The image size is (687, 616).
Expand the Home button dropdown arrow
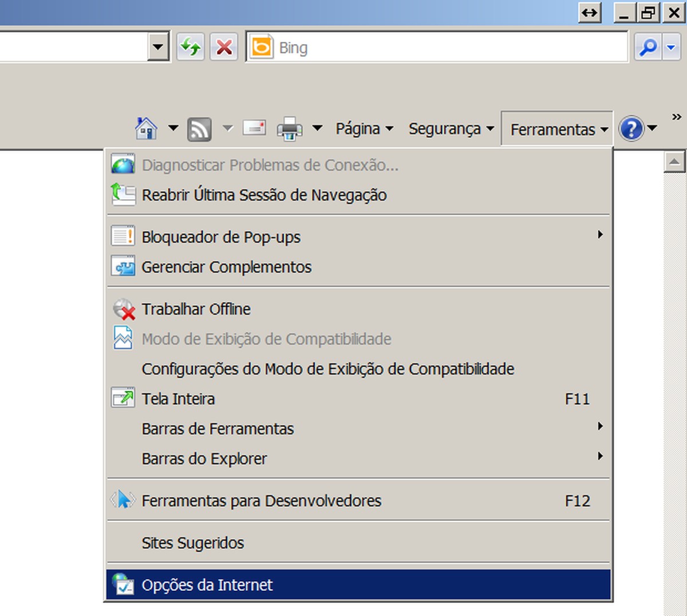tap(173, 128)
